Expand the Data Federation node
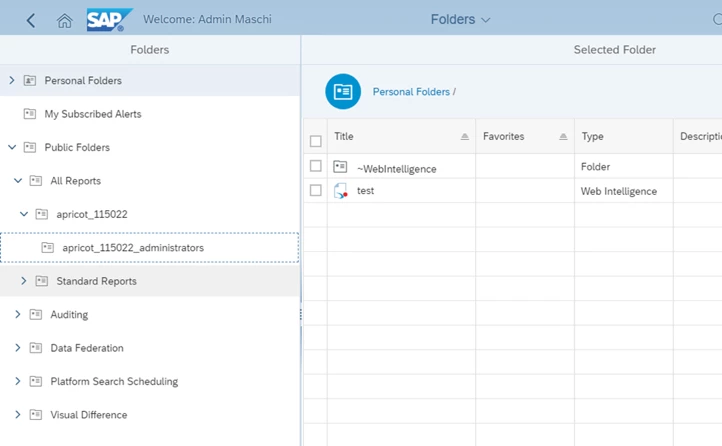Screen dimensions: 722x446 pos(18,348)
